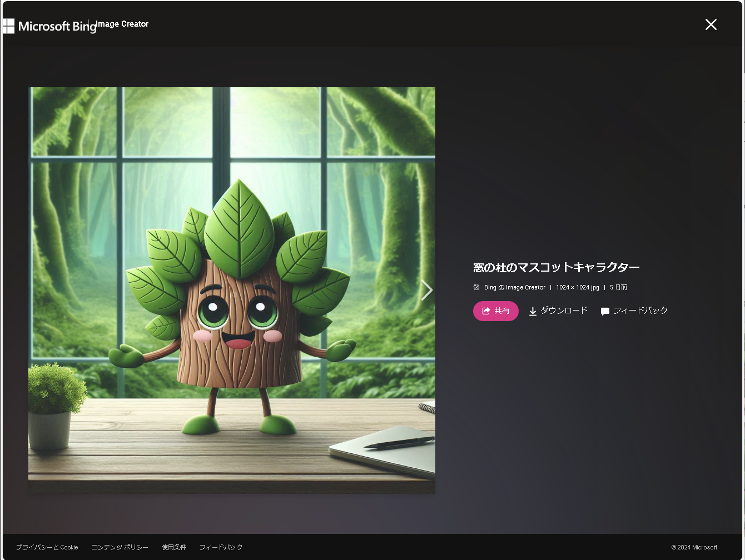Open the コンテンツ ポリシー footer link
The width and height of the screenshot is (745, 560).
tap(120, 547)
